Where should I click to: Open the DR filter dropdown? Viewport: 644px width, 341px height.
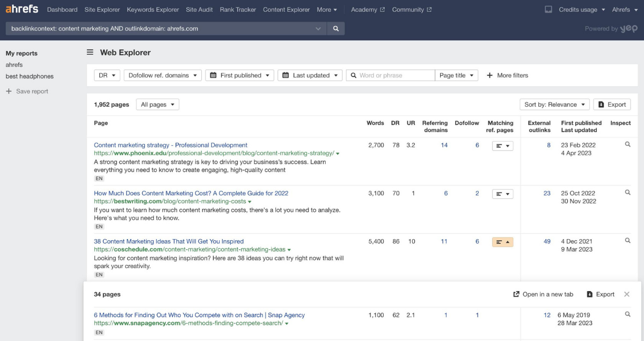pos(107,76)
